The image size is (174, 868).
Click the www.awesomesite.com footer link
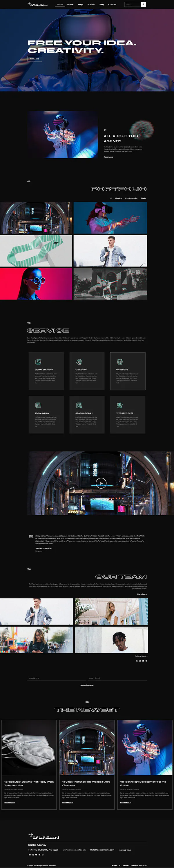(x=74, y=850)
